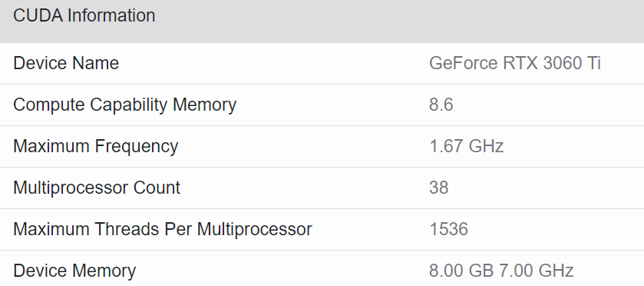Image resolution: width=644 pixels, height=286 pixels.
Task: Select the Compute Capability Memory label
Action: (125, 105)
